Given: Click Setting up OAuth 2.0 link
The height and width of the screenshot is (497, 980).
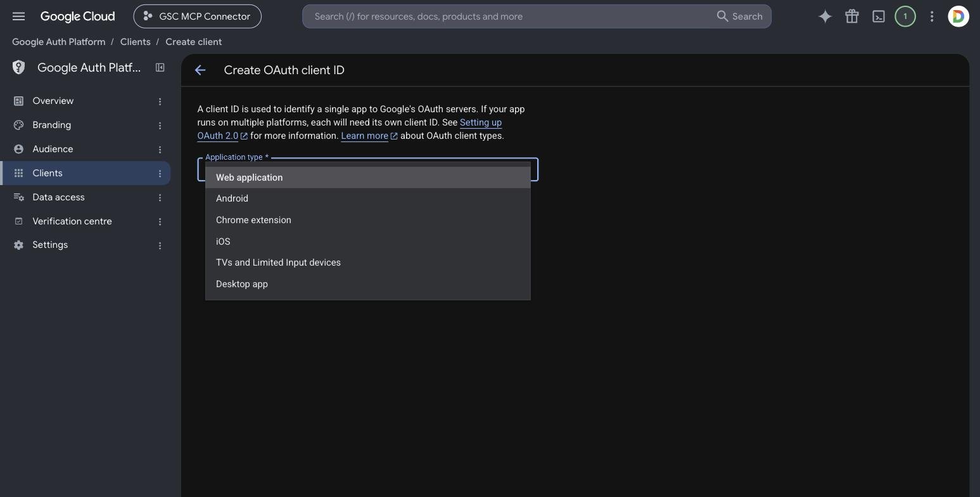Looking at the screenshot, I should pyautogui.click(x=480, y=122).
